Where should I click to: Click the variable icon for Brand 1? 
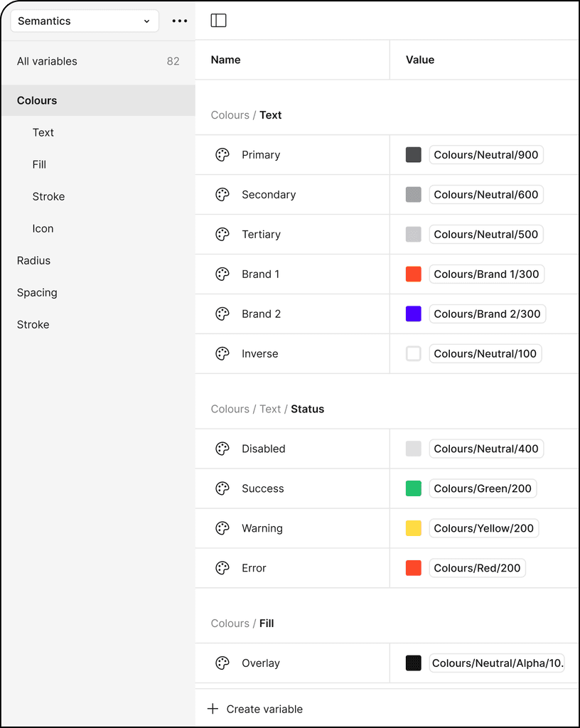pos(222,274)
